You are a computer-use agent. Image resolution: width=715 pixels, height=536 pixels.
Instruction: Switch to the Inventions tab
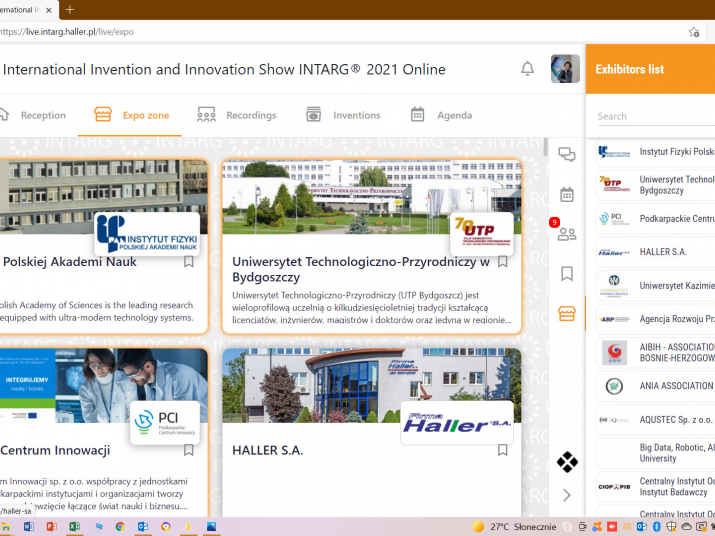pos(343,115)
